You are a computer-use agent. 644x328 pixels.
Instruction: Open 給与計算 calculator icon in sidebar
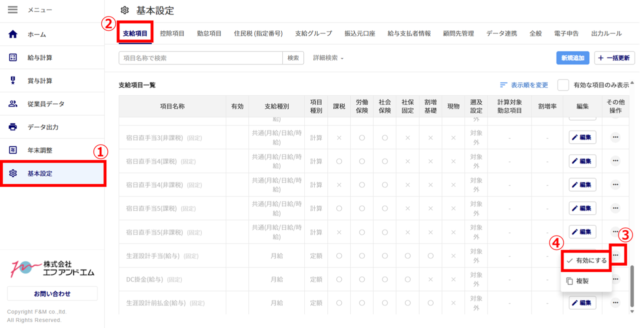(13, 57)
